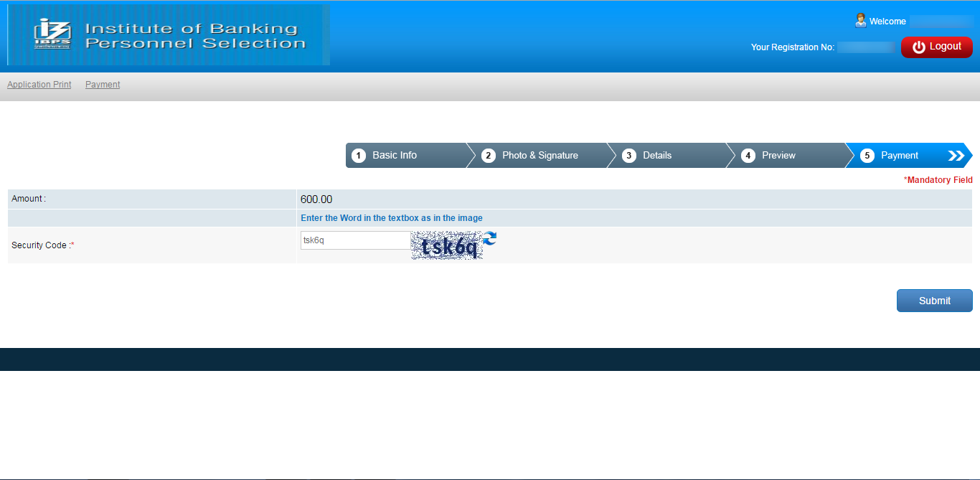
Task: Click the number 1 circle for Basic Info
Action: point(359,156)
